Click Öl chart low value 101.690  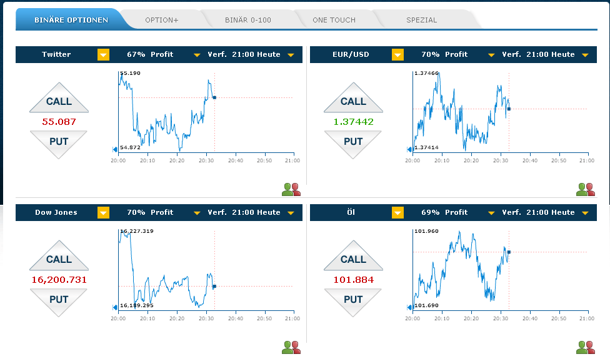[426, 305]
